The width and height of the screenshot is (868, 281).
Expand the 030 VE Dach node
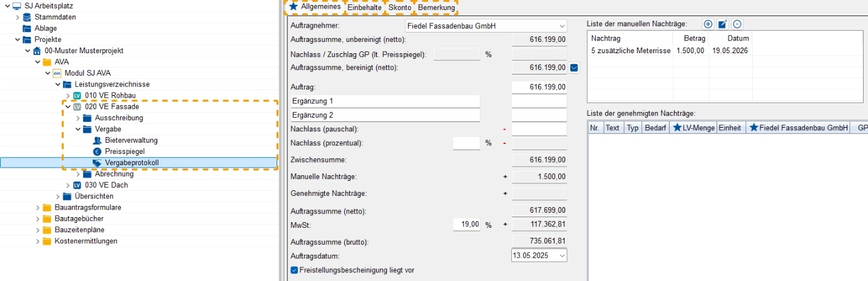coord(68,186)
